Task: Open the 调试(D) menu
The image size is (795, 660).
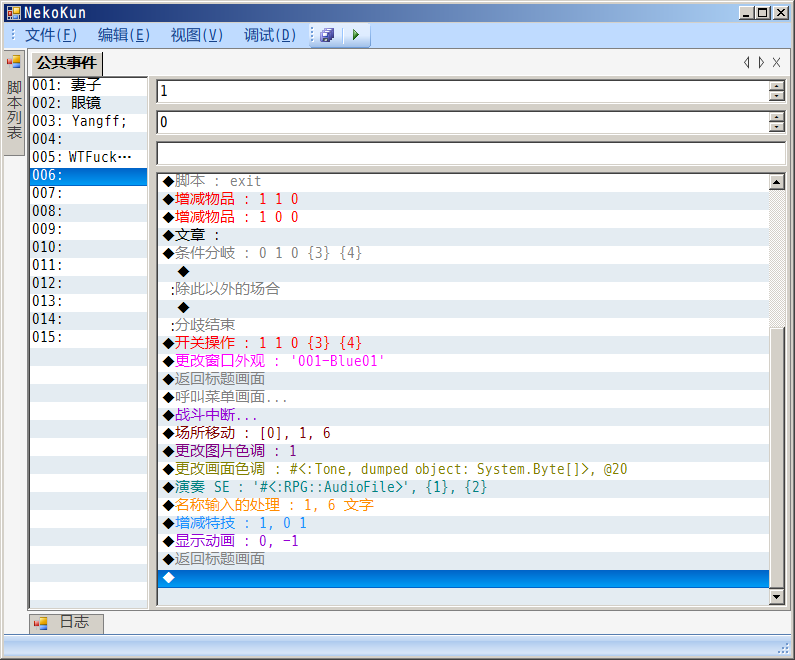Action: tap(270, 35)
